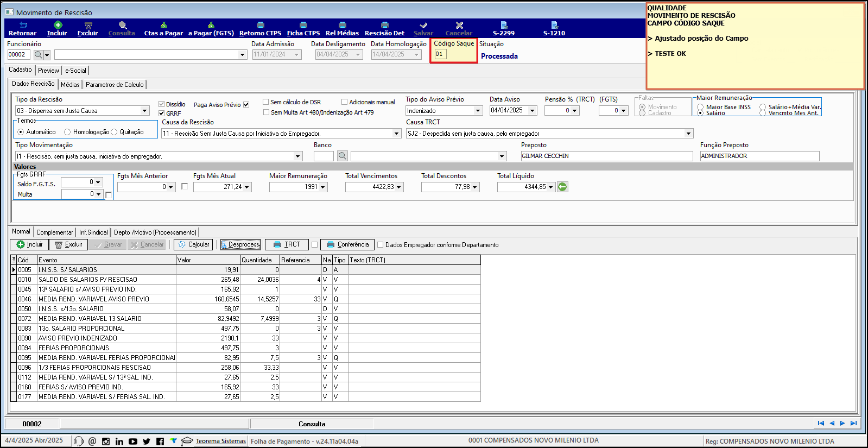Open Tipo do Aviso Prévio dropdown
Viewport: 868px width, 448px height.
[x=478, y=111]
